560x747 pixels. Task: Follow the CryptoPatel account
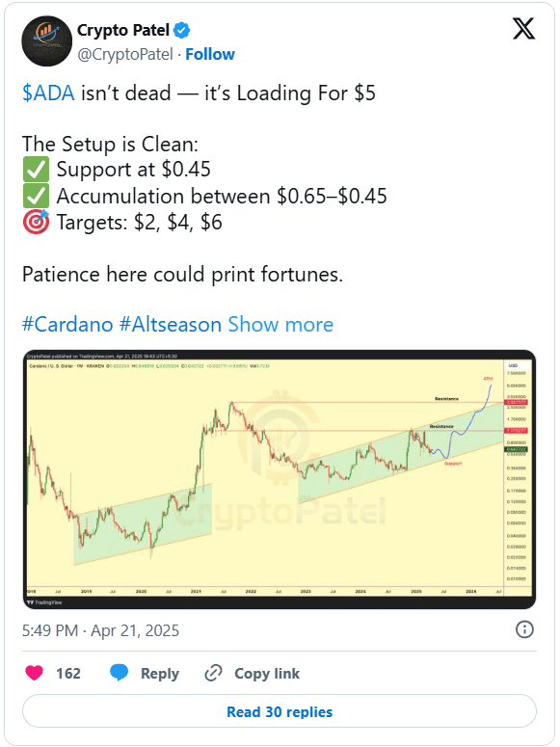pos(210,54)
